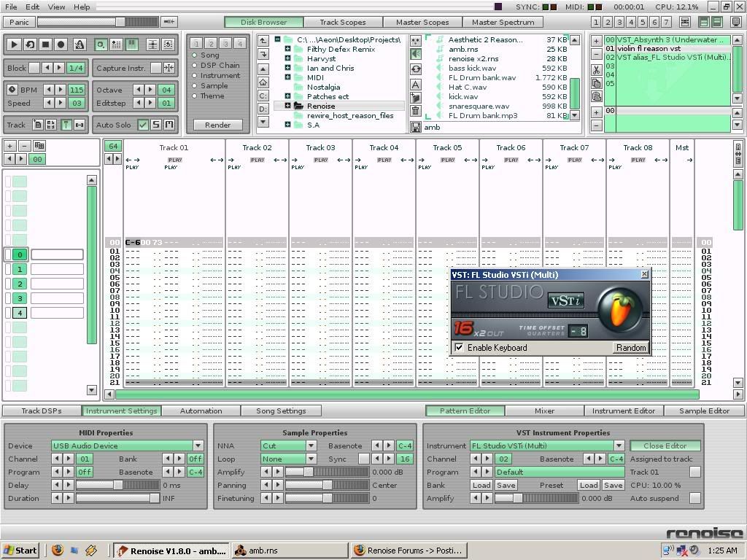The image size is (747, 560).
Task: Open the VST Instrument dropdown
Action: 619,446
